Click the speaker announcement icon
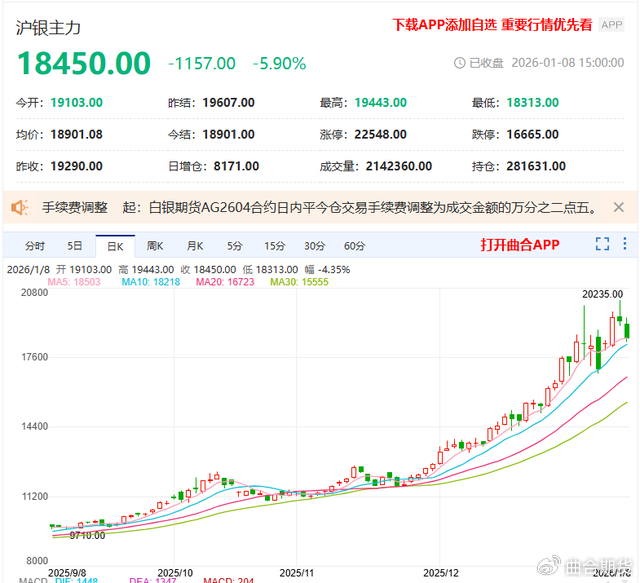Screen dimensions: 640x583 [x=19, y=207]
